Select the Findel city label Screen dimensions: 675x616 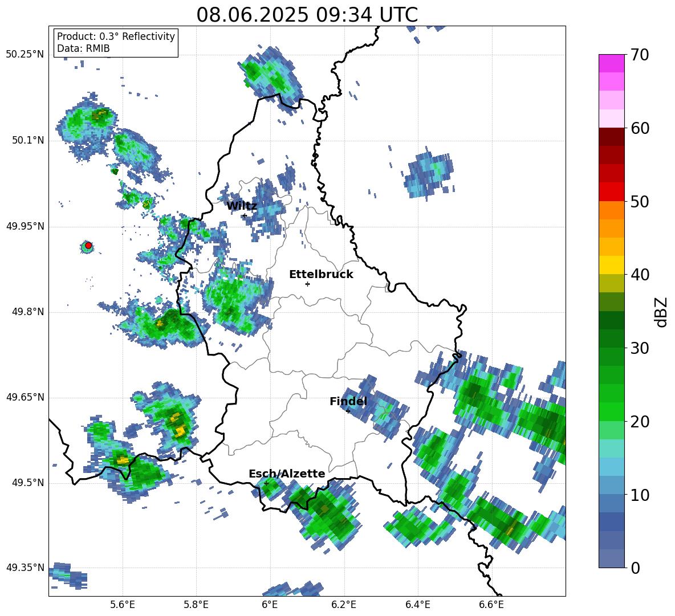(x=348, y=401)
